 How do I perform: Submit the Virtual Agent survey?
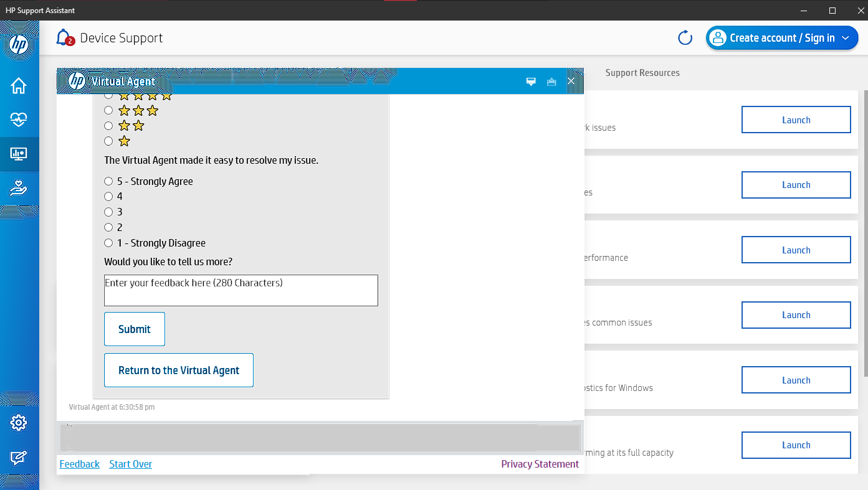(x=134, y=329)
